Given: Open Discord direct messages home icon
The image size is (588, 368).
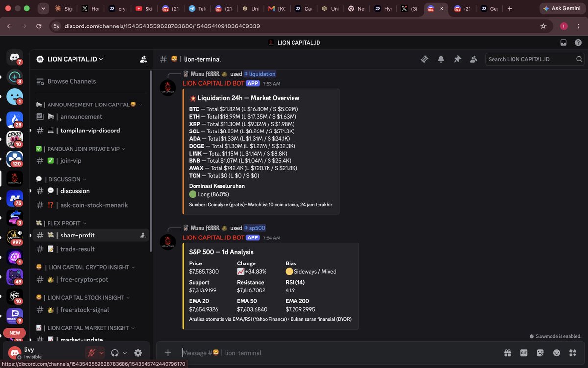Looking at the screenshot, I should (x=15, y=57).
